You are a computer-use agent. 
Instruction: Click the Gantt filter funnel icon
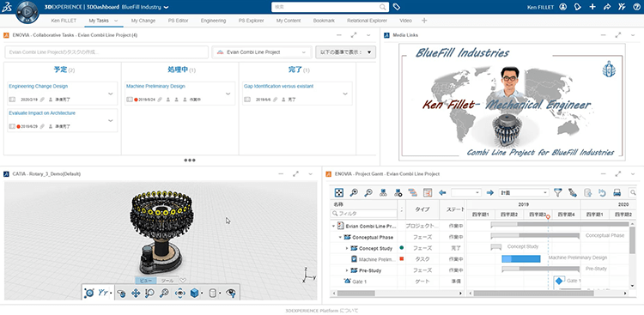[557, 192]
